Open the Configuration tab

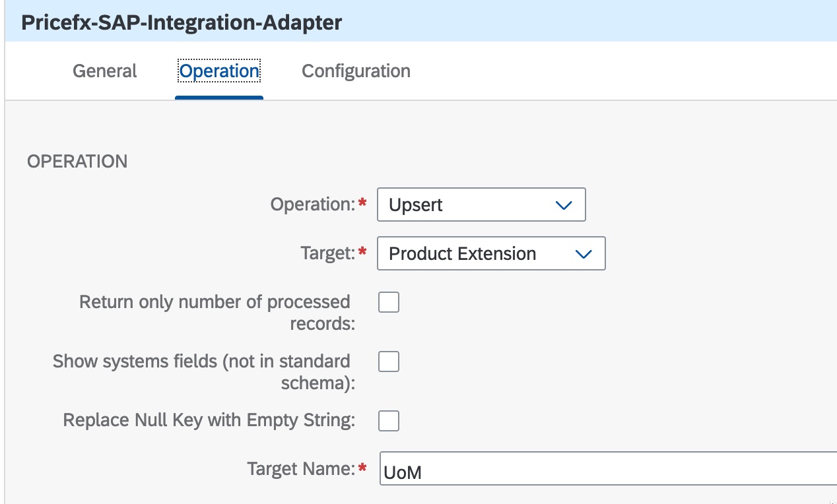(356, 71)
